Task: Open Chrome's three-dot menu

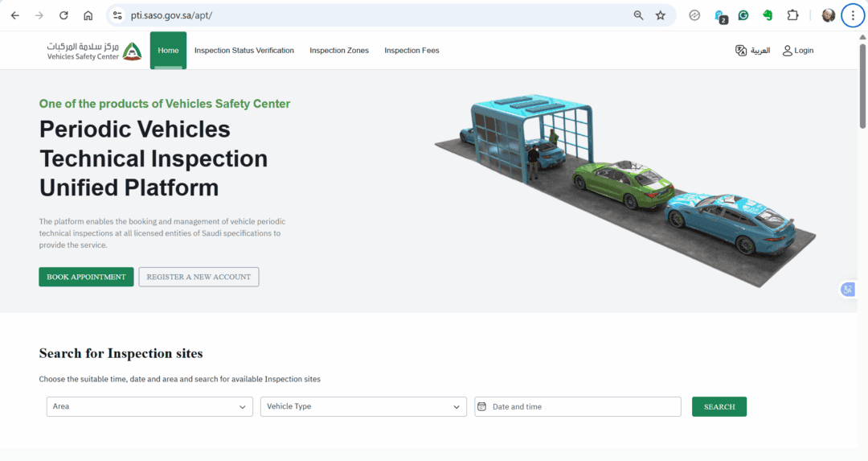Action: [x=853, y=15]
